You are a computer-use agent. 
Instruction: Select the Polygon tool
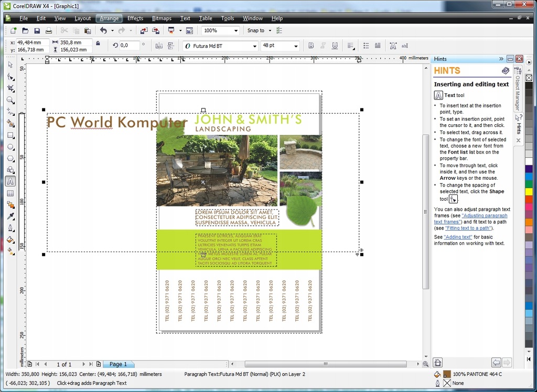[x=9, y=158]
